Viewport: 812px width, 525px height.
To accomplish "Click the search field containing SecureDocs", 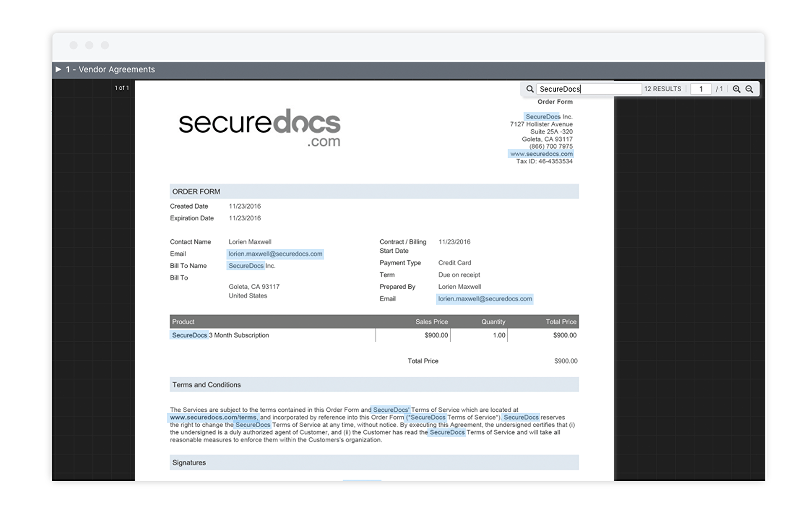I will 589,89.
